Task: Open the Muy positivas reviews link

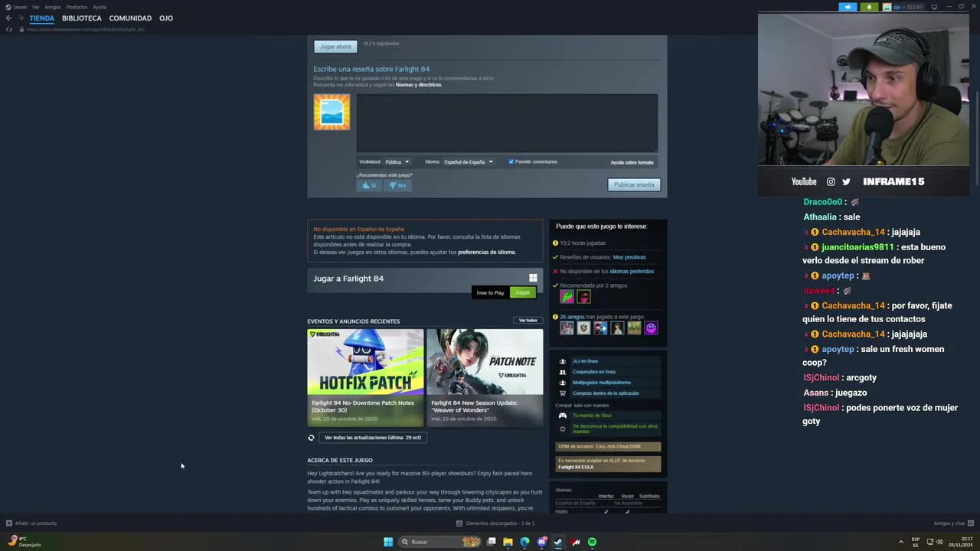Action: point(629,257)
